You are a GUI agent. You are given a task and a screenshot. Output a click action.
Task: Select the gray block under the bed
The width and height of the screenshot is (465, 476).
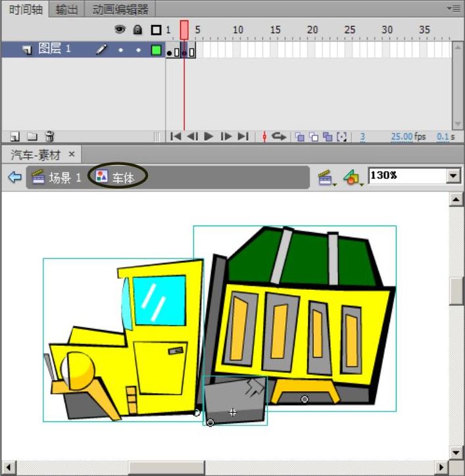235,400
